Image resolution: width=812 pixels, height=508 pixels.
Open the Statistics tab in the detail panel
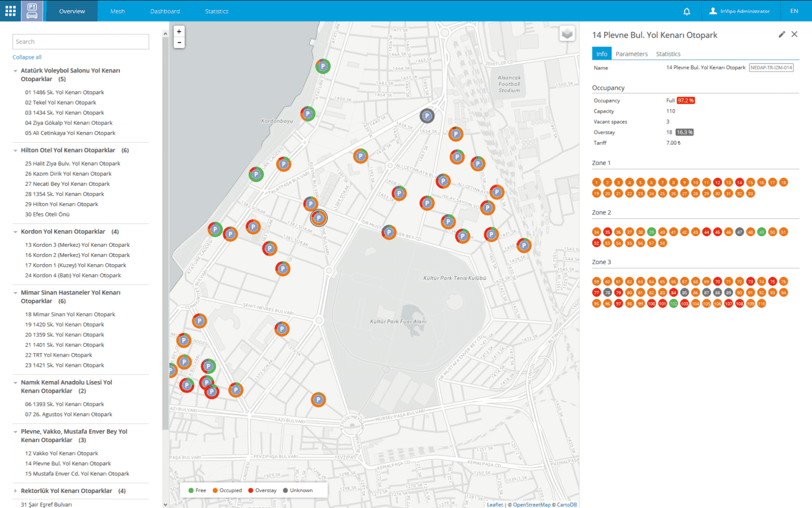(x=668, y=54)
